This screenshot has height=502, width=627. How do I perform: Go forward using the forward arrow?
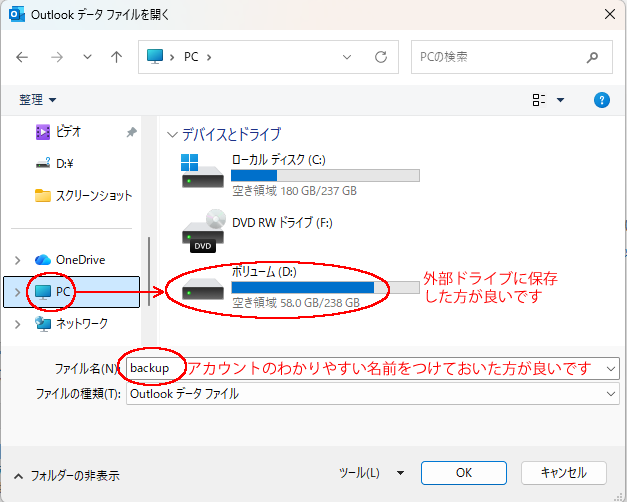tap(57, 57)
